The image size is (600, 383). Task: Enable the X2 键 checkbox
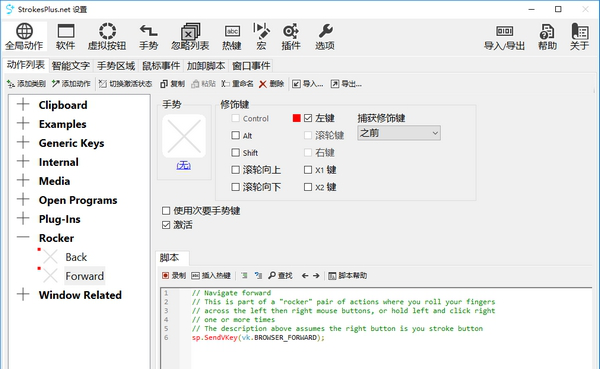(x=308, y=187)
